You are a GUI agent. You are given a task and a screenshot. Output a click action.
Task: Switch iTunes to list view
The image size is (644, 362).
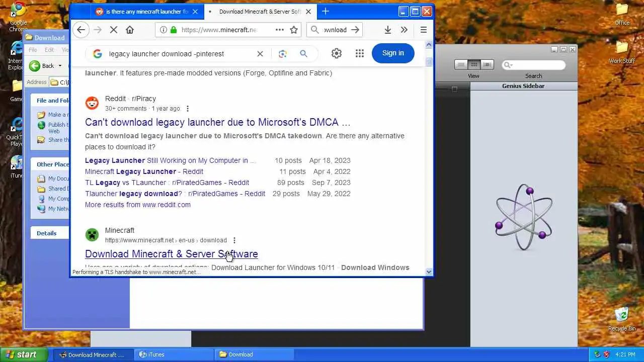[x=461, y=64]
